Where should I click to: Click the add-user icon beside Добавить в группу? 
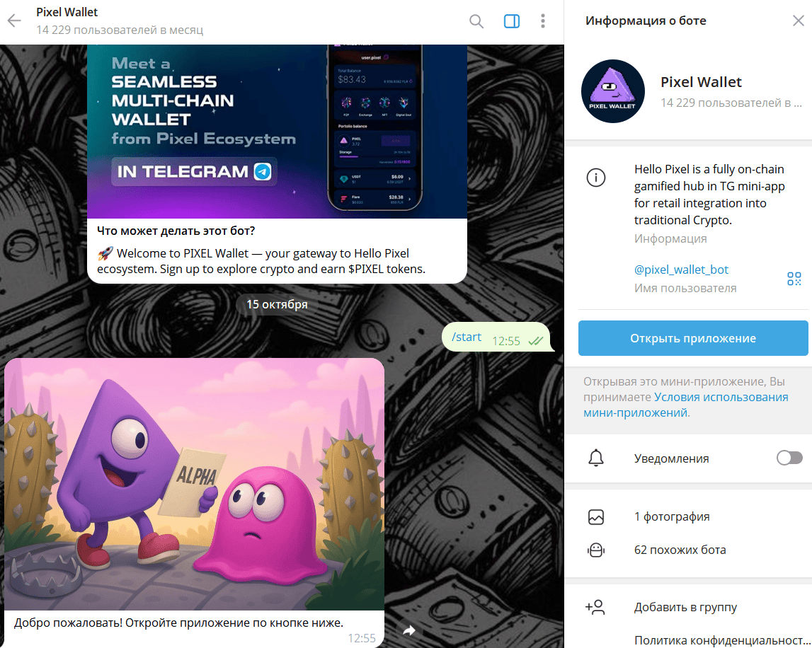(595, 607)
